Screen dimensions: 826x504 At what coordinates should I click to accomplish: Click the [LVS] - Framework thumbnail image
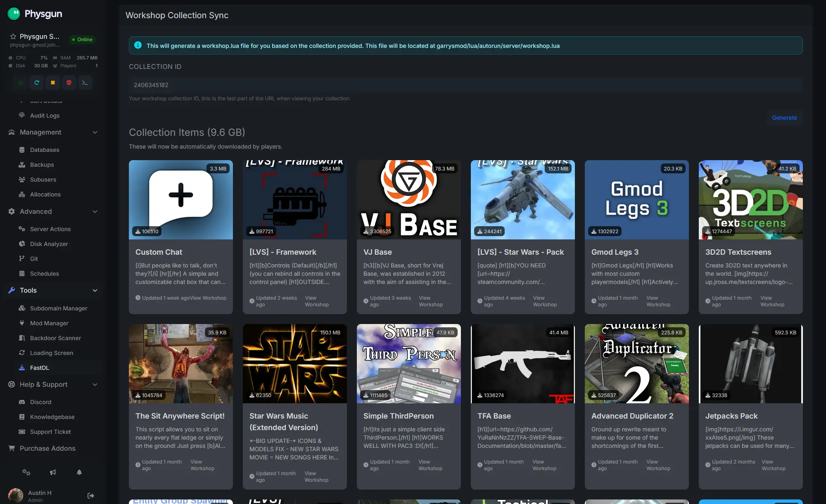(x=295, y=200)
